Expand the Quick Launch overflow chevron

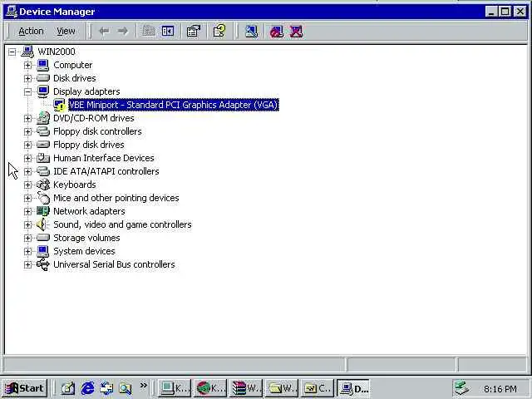(x=144, y=386)
